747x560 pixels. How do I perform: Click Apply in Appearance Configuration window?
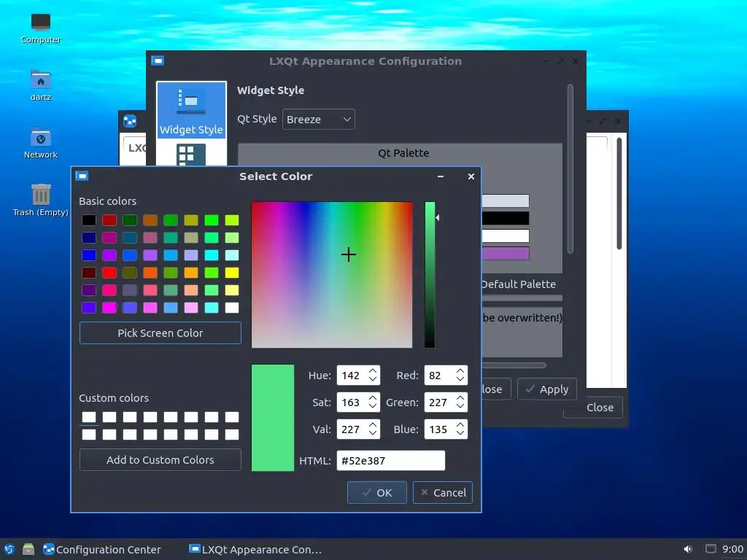point(547,389)
